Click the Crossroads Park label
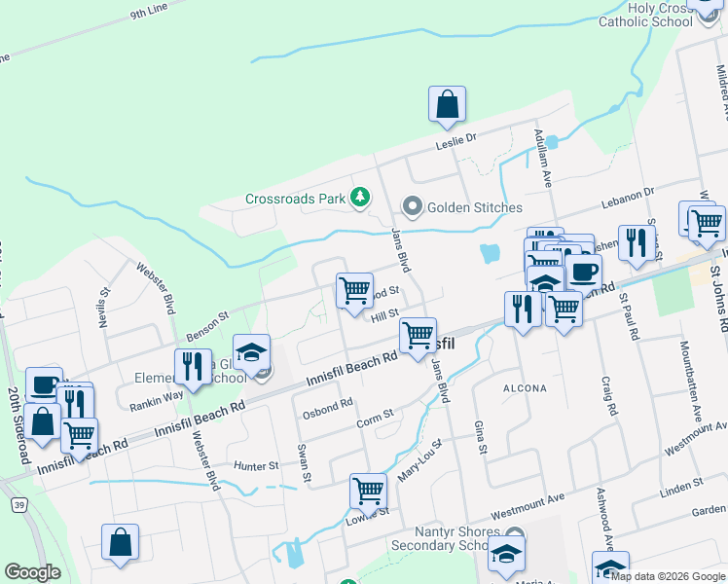 click(x=295, y=199)
